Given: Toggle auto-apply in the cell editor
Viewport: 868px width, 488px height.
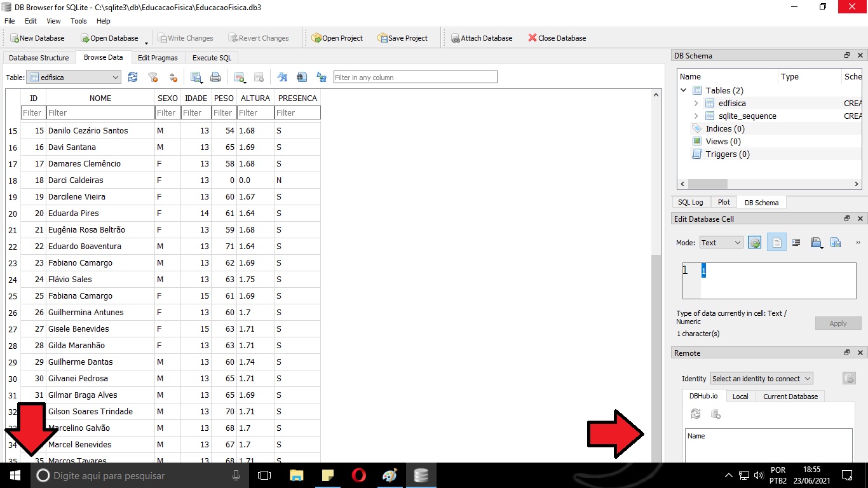Looking at the screenshot, I should 754,242.
